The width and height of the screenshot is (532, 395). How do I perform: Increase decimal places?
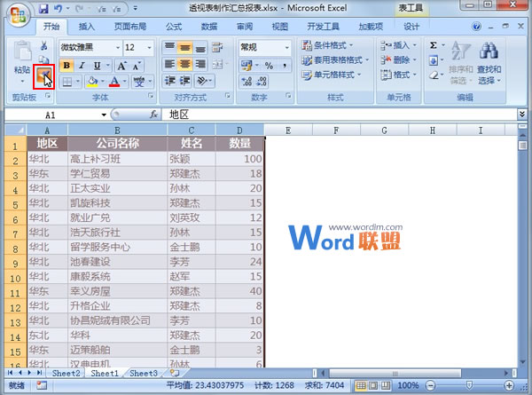tap(246, 82)
